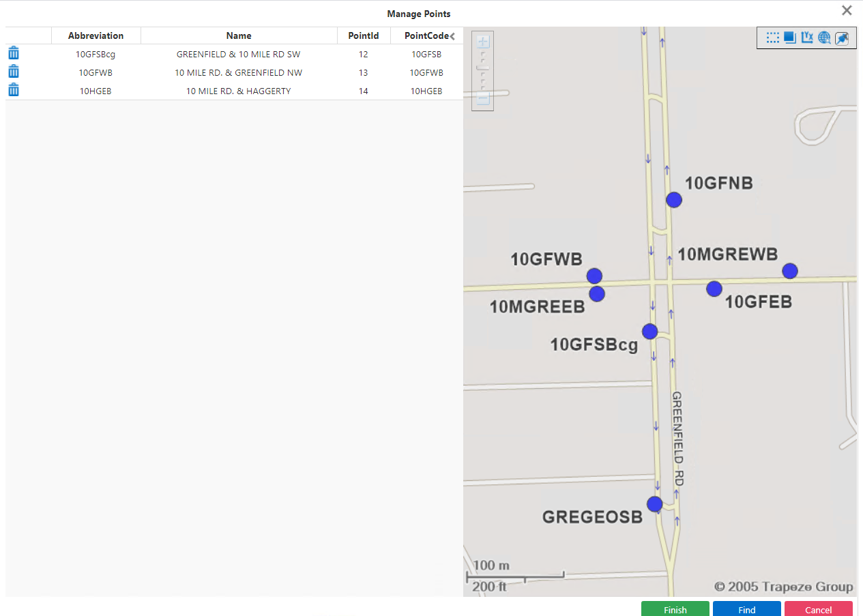Sort by the Abbreviation column header

pos(96,35)
